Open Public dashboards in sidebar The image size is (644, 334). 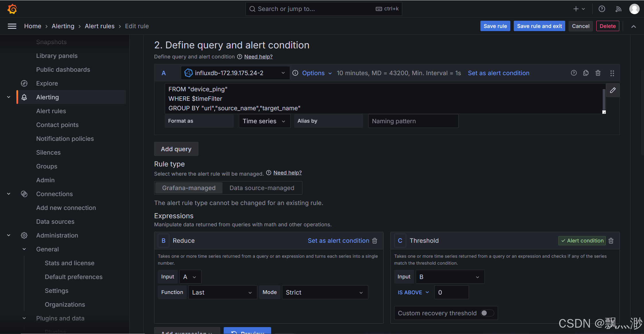point(63,70)
